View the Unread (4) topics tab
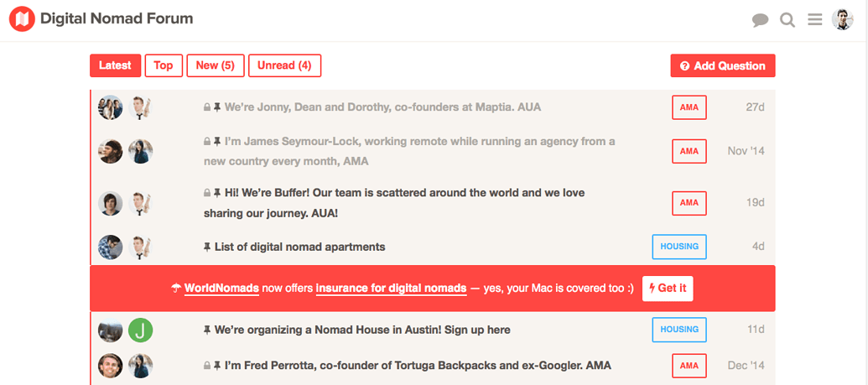 (284, 65)
